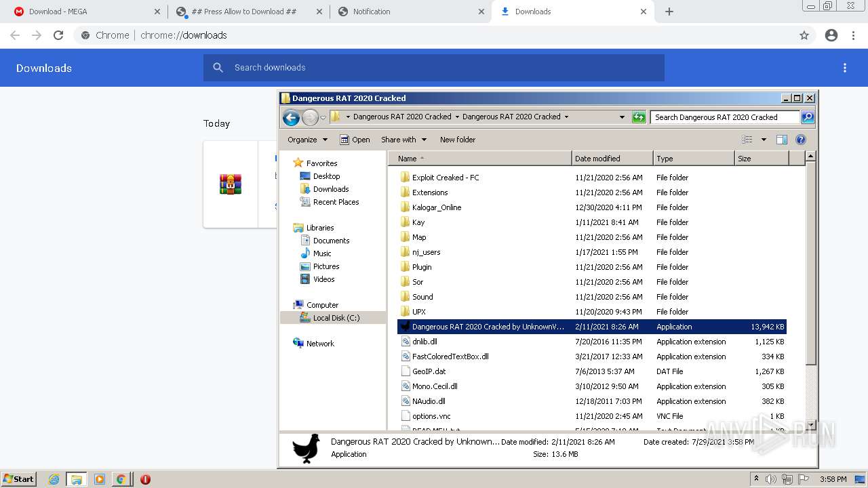868x488 pixels.
Task: Reload the Chrome downloads page
Action: (x=58, y=35)
